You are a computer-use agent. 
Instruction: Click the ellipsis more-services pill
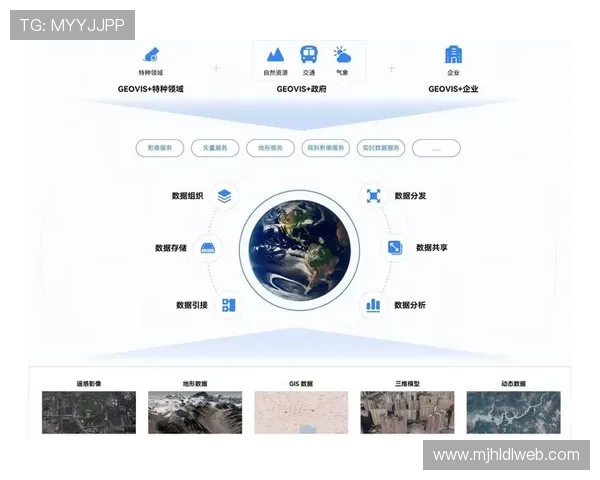click(x=435, y=148)
